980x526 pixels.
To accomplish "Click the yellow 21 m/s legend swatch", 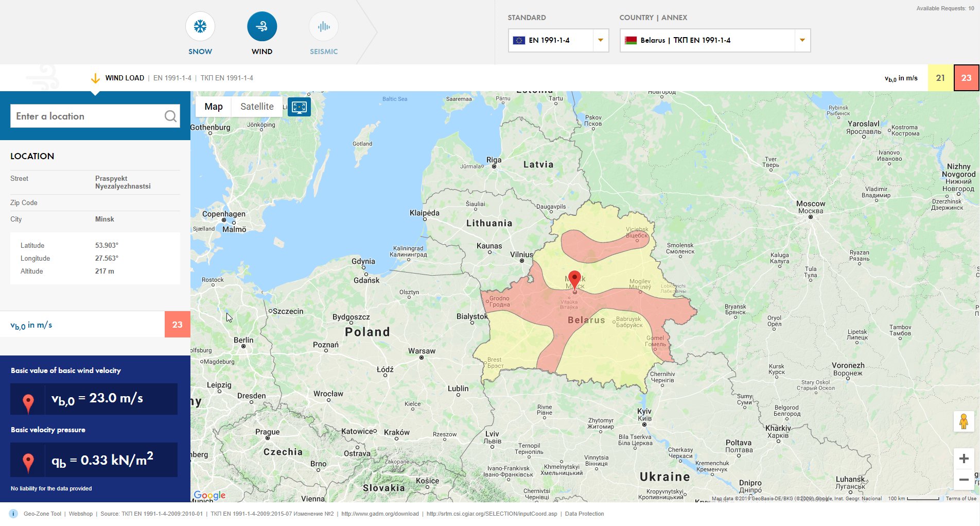I will click(x=940, y=78).
